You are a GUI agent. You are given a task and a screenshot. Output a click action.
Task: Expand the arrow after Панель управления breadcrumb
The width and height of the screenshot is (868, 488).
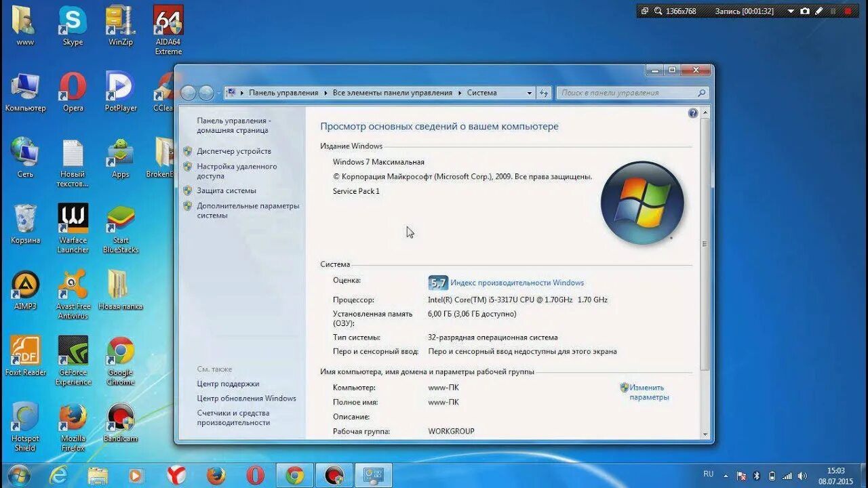pos(325,93)
